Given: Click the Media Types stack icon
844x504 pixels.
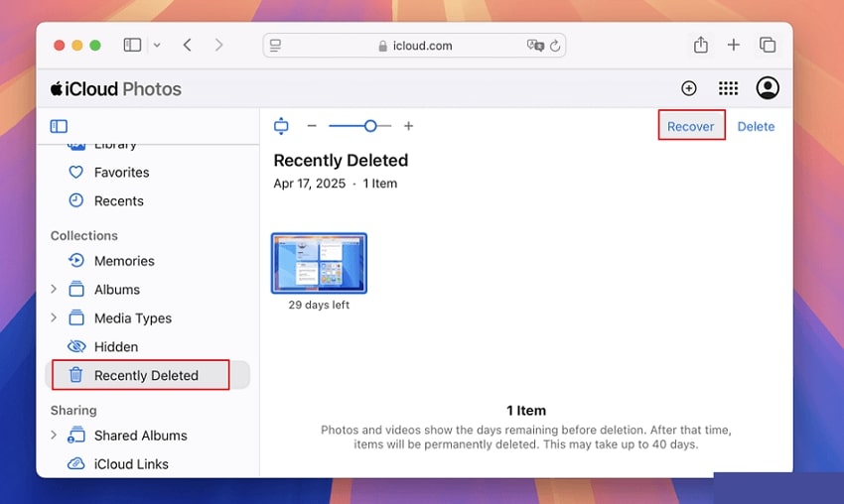Looking at the screenshot, I should tap(76, 317).
